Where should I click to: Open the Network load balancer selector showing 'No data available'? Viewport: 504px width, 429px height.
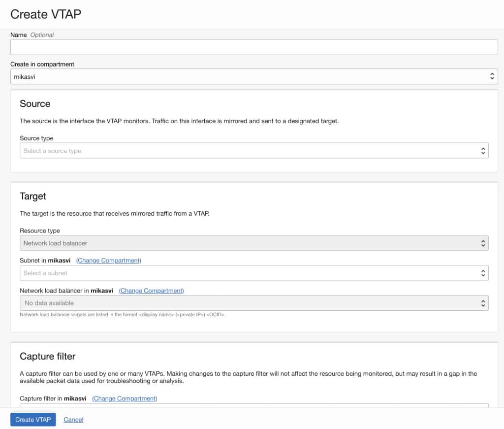pyautogui.click(x=246, y=303)
